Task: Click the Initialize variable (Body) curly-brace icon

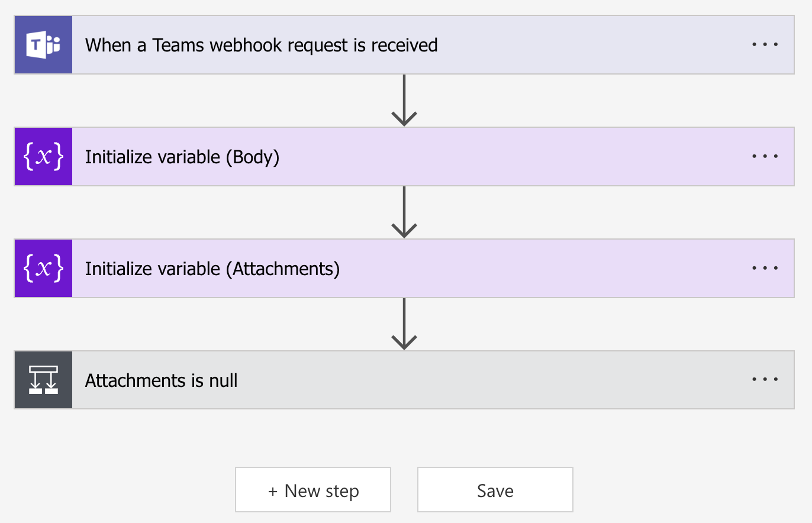Action: coord(43,157)
